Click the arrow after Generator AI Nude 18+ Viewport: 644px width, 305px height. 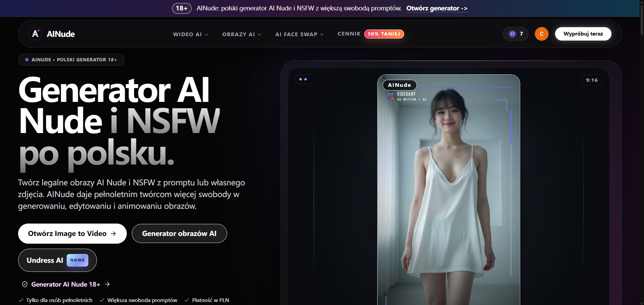tap(107, 284)
